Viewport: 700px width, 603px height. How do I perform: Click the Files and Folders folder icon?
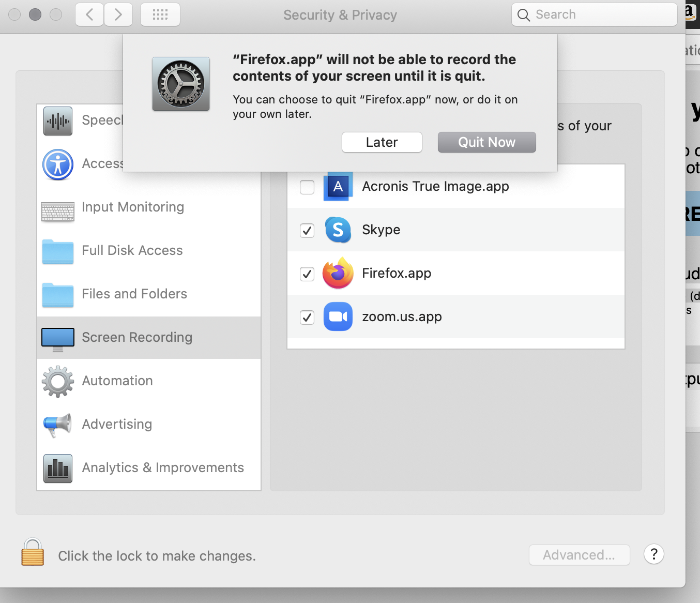click(x=58, y=295)
